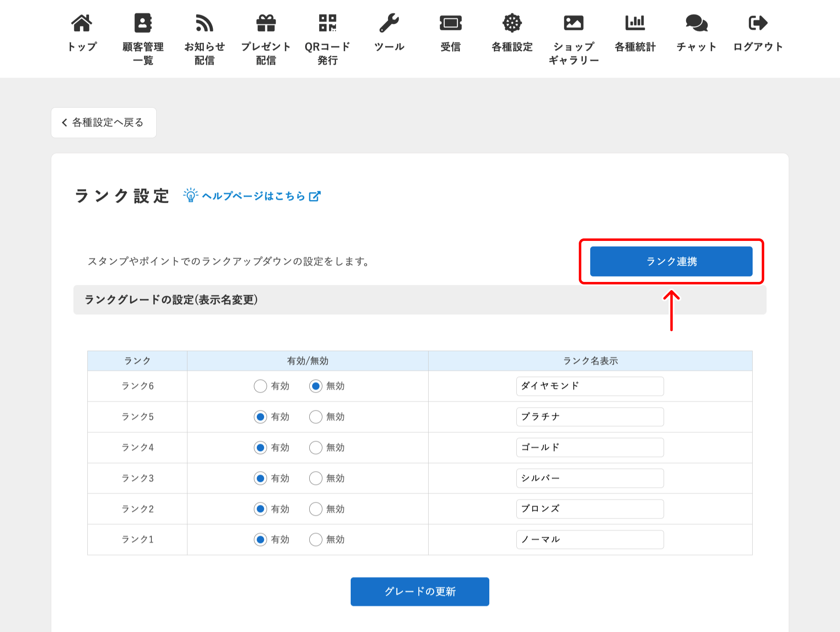This screenshot has height=632, width=840.
Task: Open チャット menu label
Action: [x=696, y=47]
